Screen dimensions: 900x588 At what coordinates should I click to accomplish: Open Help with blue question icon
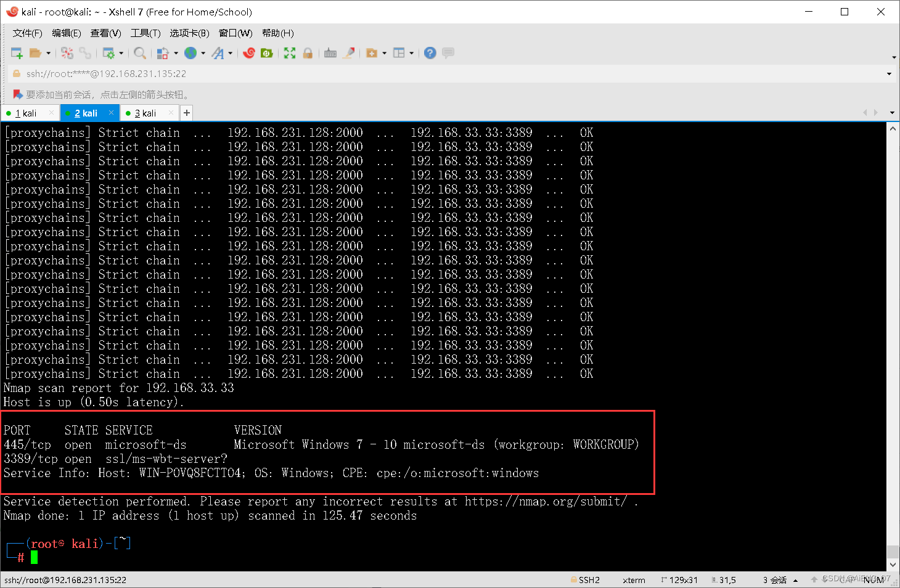[x=430, y=53]
